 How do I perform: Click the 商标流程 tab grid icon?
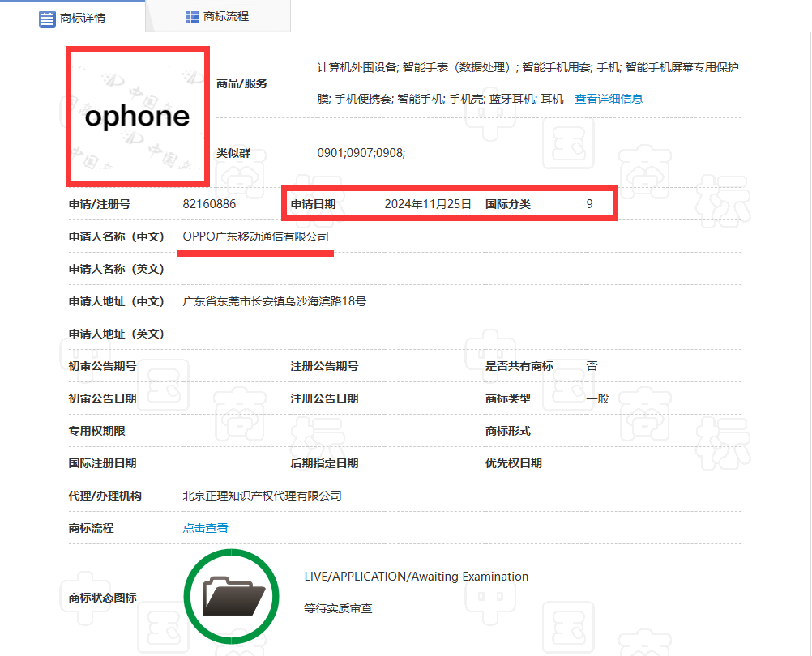(193, 17)
